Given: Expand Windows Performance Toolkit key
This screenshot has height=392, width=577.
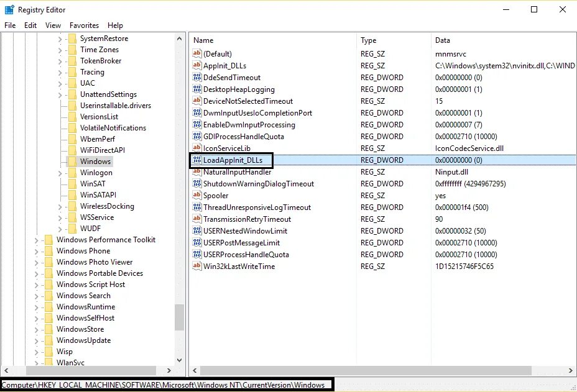Looking at the screenshot, I should pos(36,240).
